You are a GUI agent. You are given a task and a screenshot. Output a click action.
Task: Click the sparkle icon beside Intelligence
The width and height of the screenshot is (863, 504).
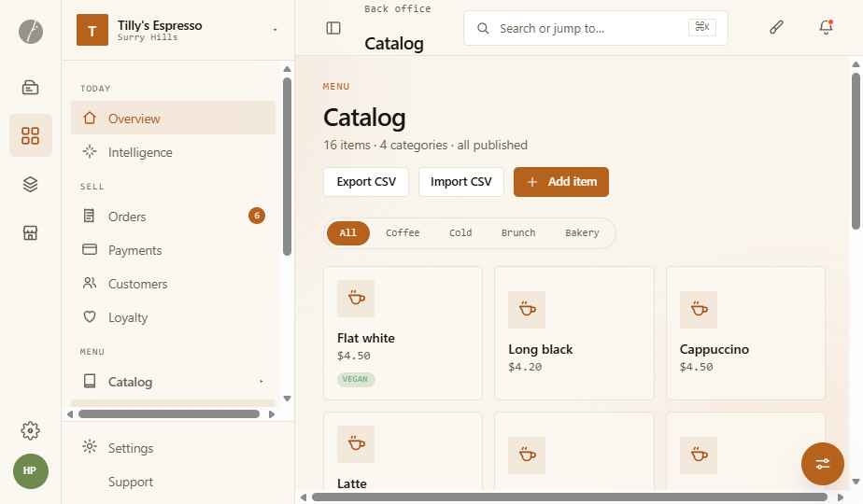pos(90,151)
